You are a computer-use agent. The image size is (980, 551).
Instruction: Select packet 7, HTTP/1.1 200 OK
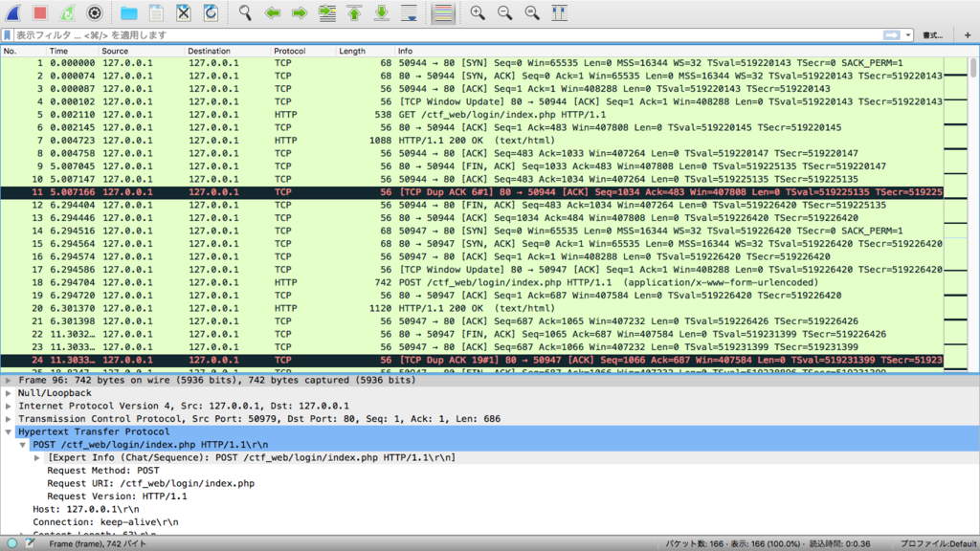point(472,140)
